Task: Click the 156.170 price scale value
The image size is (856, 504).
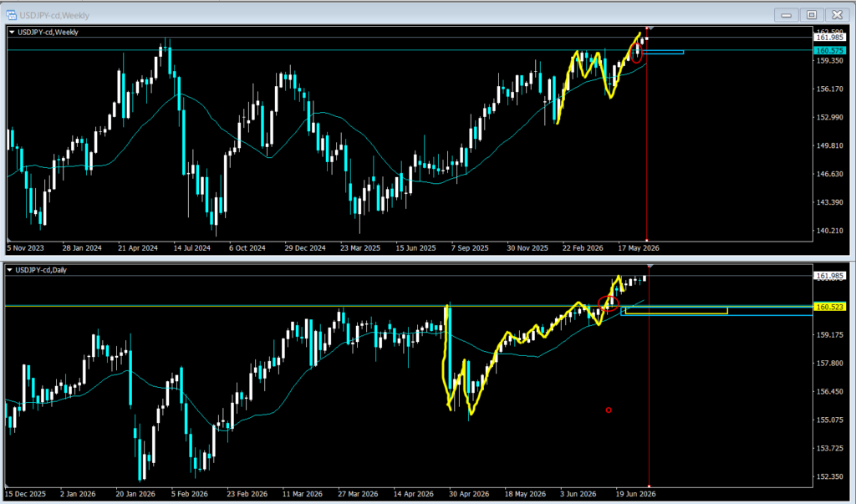Action: click(x=829, y=89)
